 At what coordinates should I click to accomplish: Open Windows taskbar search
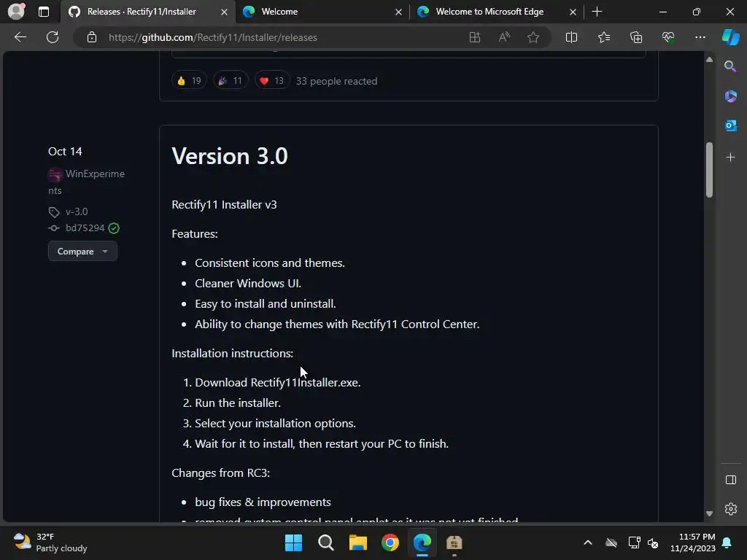326,542
